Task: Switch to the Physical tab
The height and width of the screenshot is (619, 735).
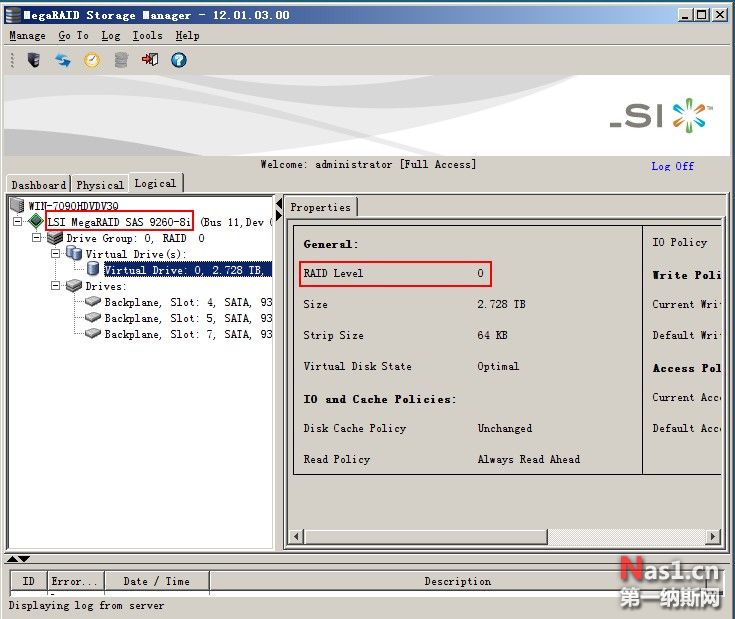Action: coord(100,185)
